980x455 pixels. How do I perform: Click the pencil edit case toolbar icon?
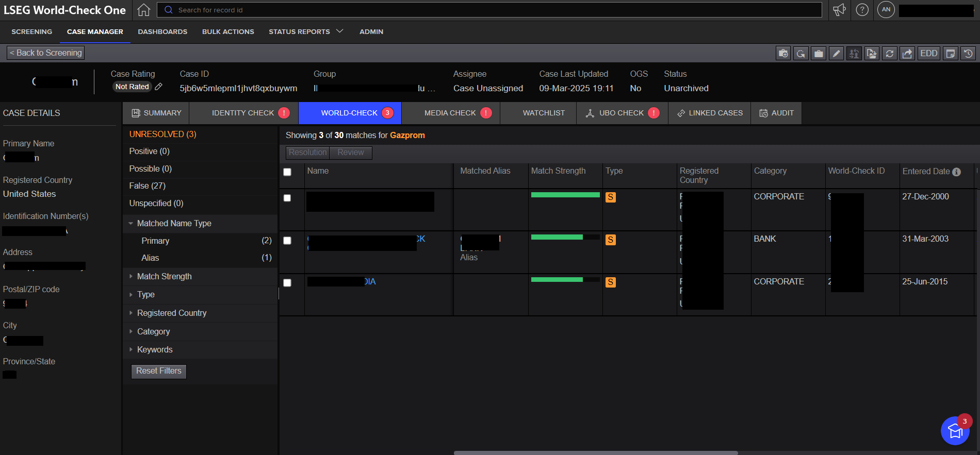tap(837, 53)
